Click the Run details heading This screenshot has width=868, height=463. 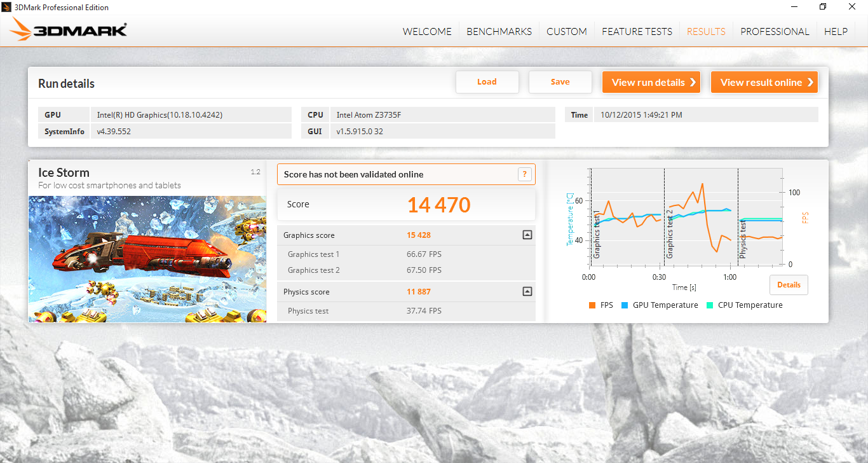pyautogui.click(x=66, y=83)
